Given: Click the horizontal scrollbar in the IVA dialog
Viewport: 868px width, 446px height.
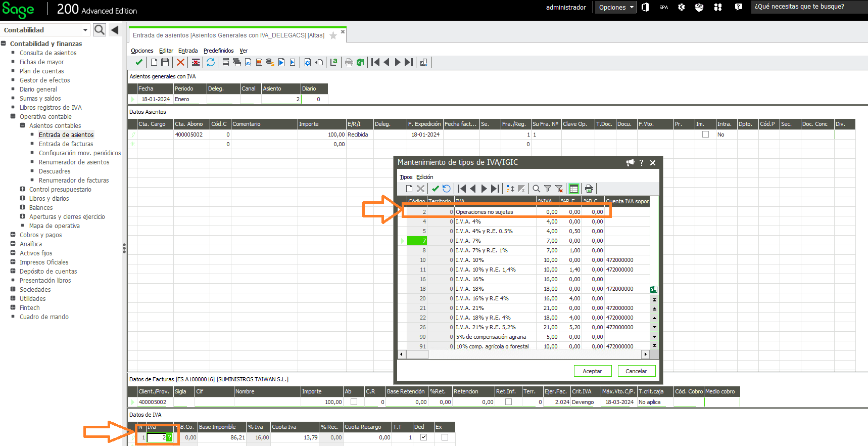Looking at the screenshot, I should [523, 354].
